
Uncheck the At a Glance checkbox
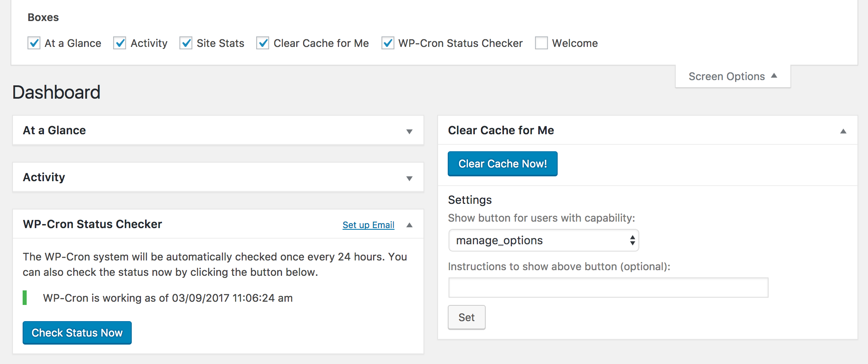coord(34,43)
